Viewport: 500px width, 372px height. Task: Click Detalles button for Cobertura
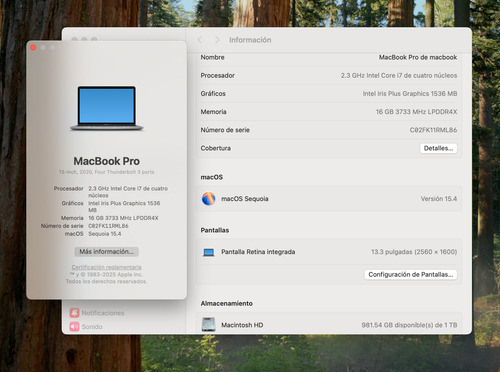tap(438, 148)
